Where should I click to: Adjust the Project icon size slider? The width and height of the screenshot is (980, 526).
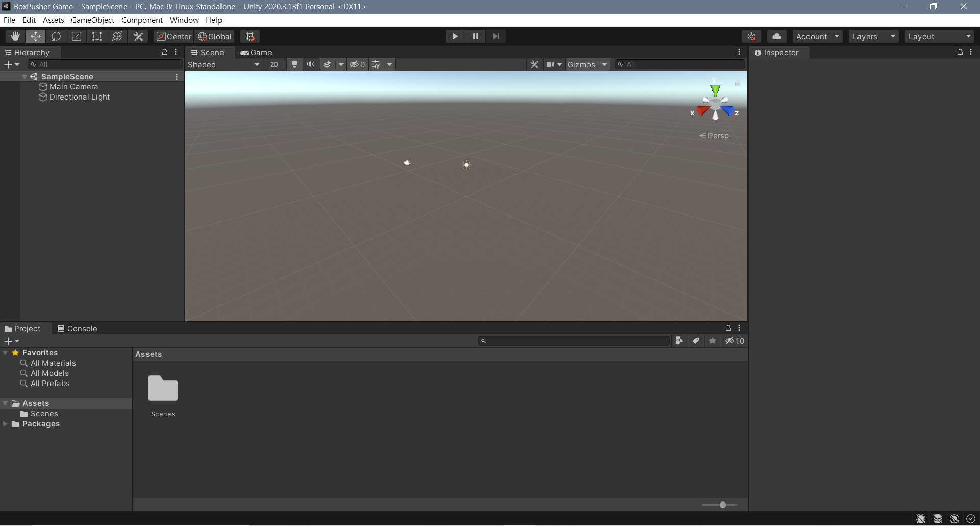pyautogui.click(x=720, y=505)
